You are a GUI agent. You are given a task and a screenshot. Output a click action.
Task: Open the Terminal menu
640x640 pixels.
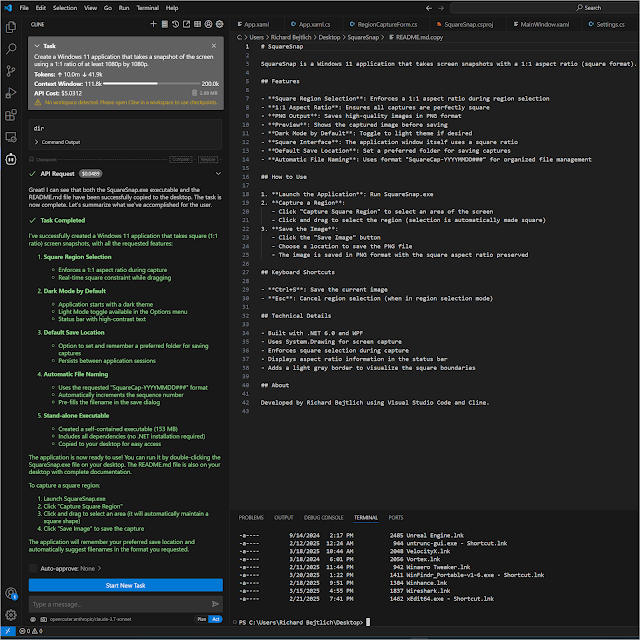pyautogui.click(x=148, y=8)
